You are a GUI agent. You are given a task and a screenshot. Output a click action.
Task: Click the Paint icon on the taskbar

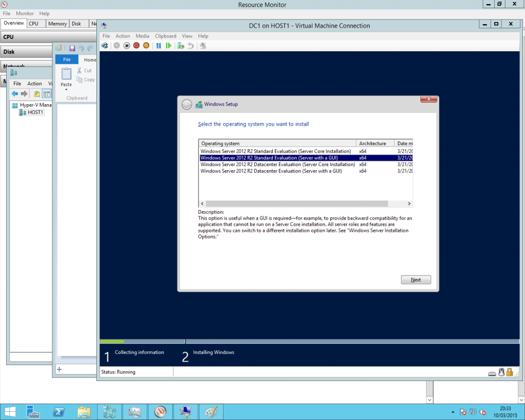[x=211, y=412]
